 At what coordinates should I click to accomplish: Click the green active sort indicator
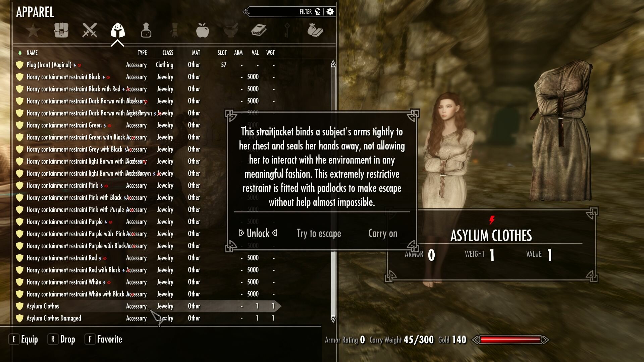click(20, 53)
